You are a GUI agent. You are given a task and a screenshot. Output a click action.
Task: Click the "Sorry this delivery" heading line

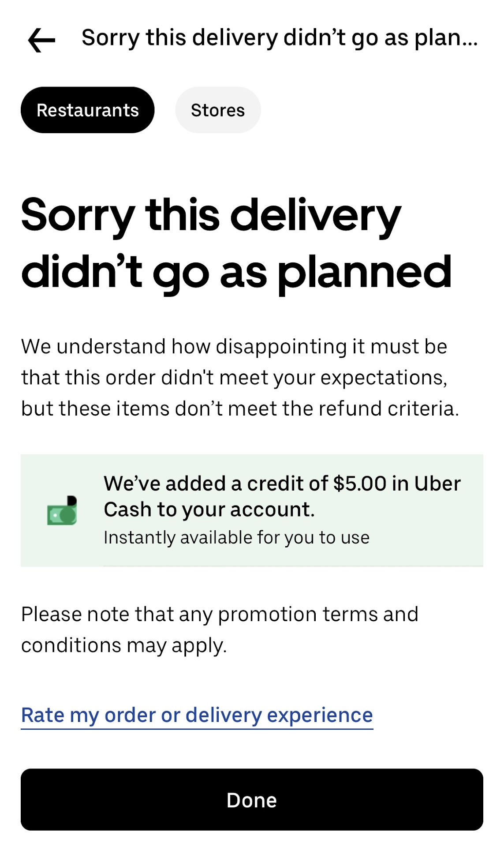coord(211,215)
